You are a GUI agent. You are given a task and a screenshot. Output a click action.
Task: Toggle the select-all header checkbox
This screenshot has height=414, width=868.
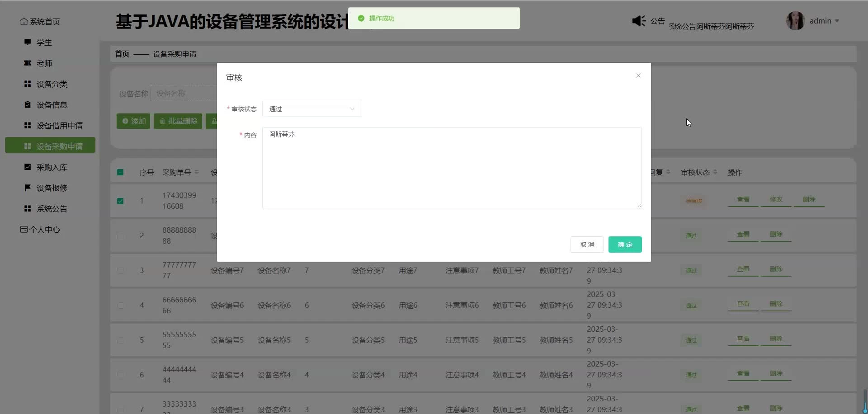point(120,172)
